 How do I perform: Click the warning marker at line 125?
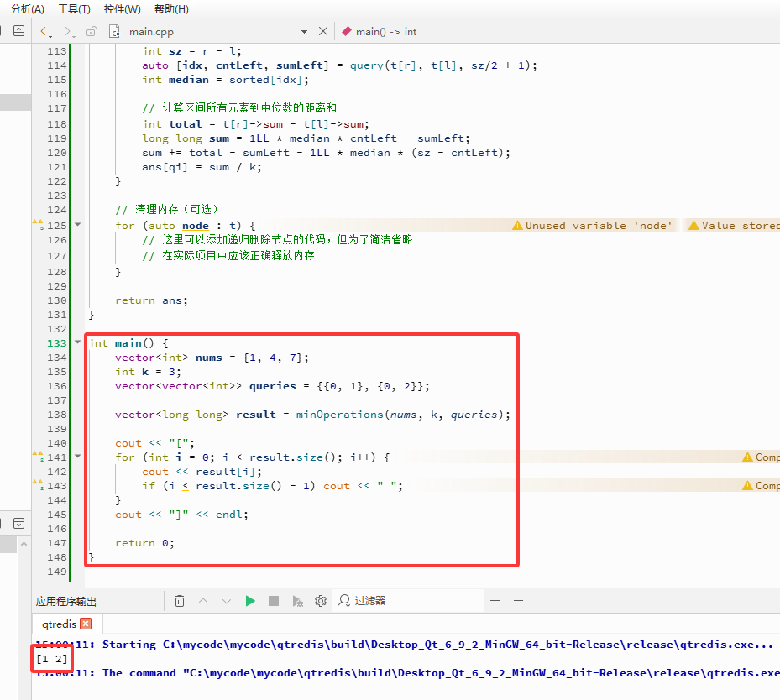click(x=38, y=224)
